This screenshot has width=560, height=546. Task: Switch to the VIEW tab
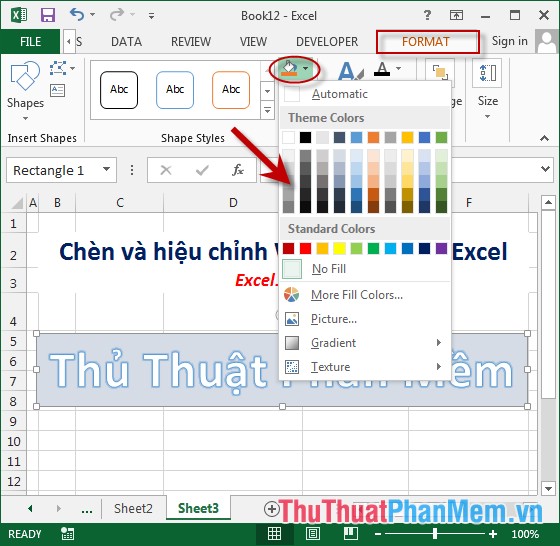point(253,42)
